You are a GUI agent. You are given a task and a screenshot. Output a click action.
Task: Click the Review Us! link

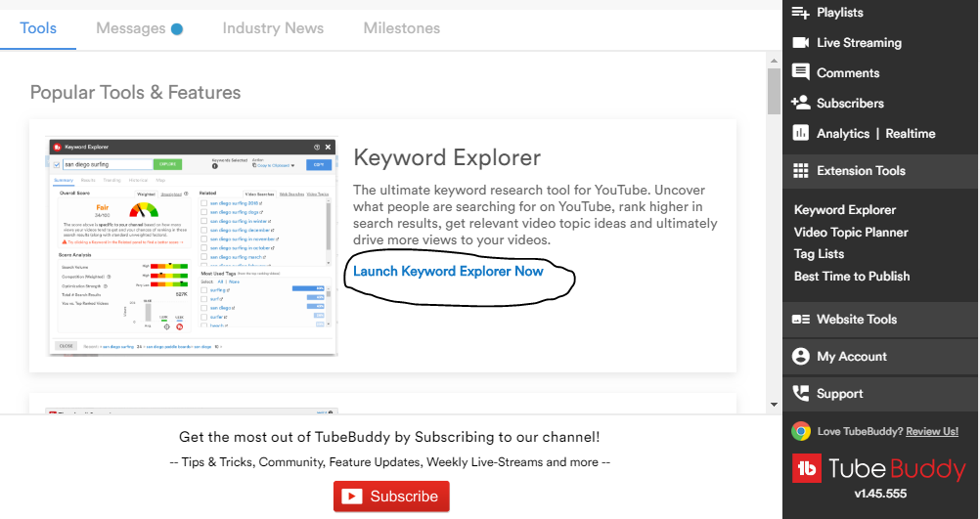coord(932,432)
